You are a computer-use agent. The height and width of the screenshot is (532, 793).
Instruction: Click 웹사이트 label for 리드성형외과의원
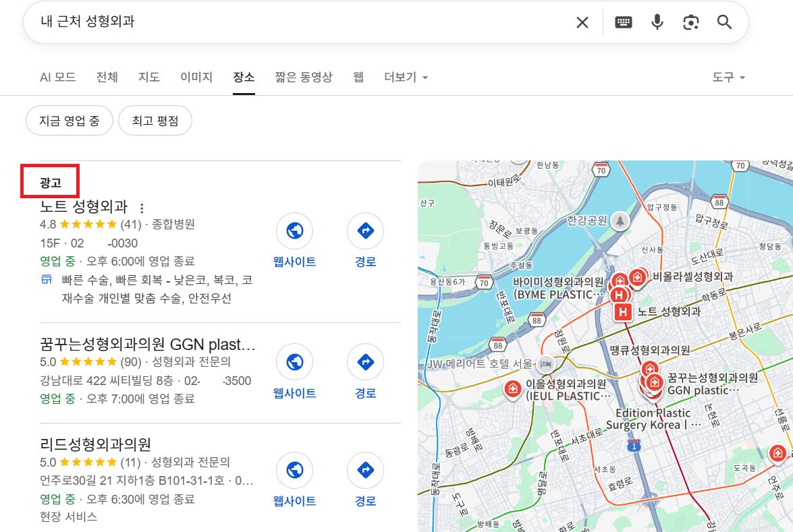click(x=294, y=501)
